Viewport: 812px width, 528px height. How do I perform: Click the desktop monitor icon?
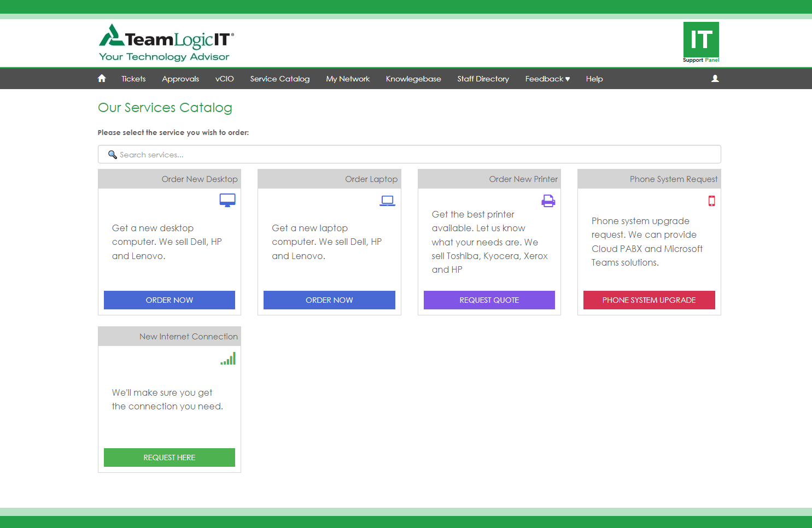pyautogui.click(x=227, y=201)
